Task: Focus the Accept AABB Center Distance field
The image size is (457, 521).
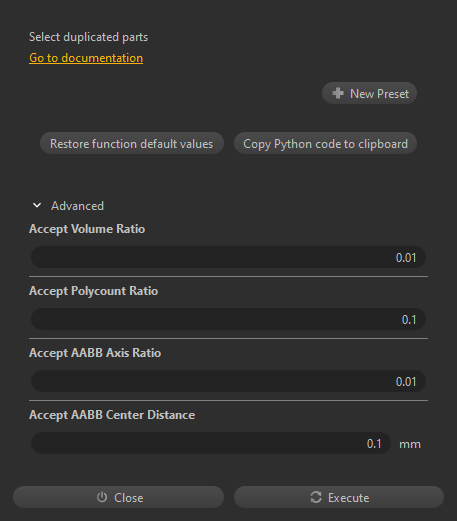Action: 211,443
